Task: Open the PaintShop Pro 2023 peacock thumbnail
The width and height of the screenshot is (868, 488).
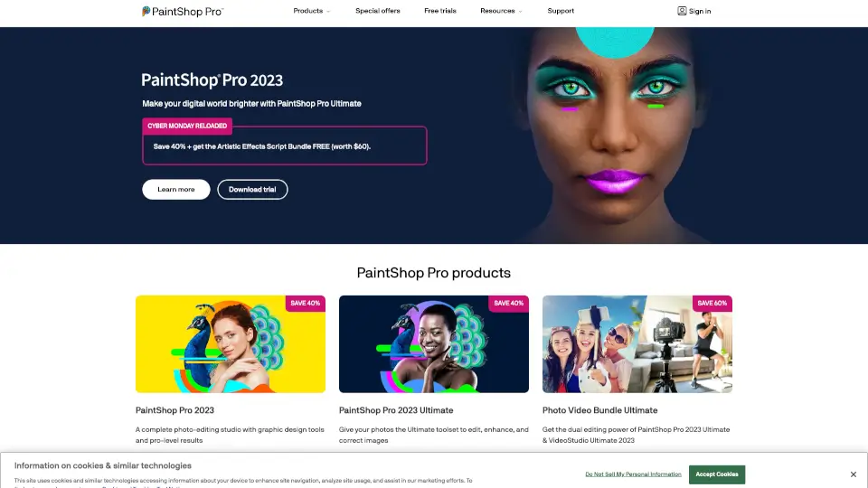Action: point(231,344)
